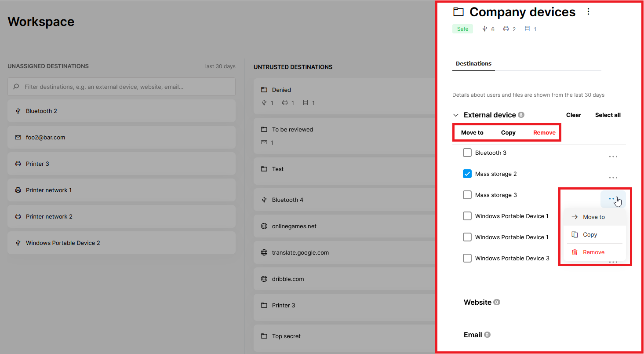Uncheck the Mass storage 2 checkbox
This screenshot has width=644, height=354.
[467, 174]
